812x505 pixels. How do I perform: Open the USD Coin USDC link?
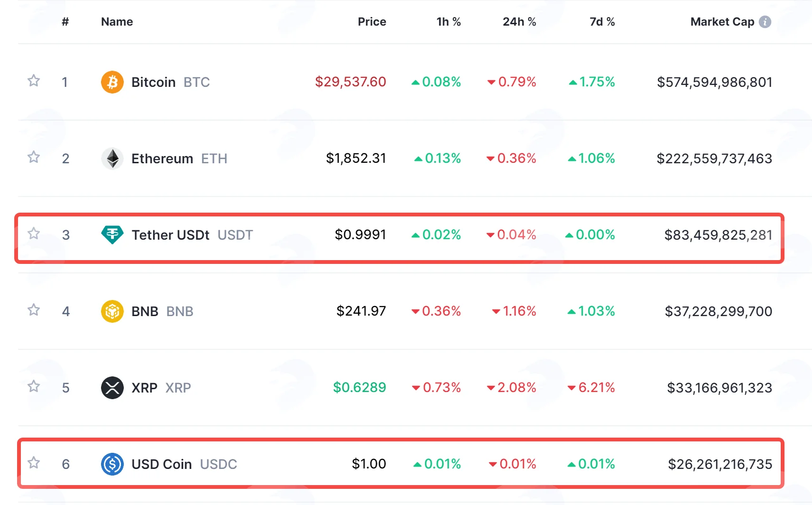pos(184,464)
